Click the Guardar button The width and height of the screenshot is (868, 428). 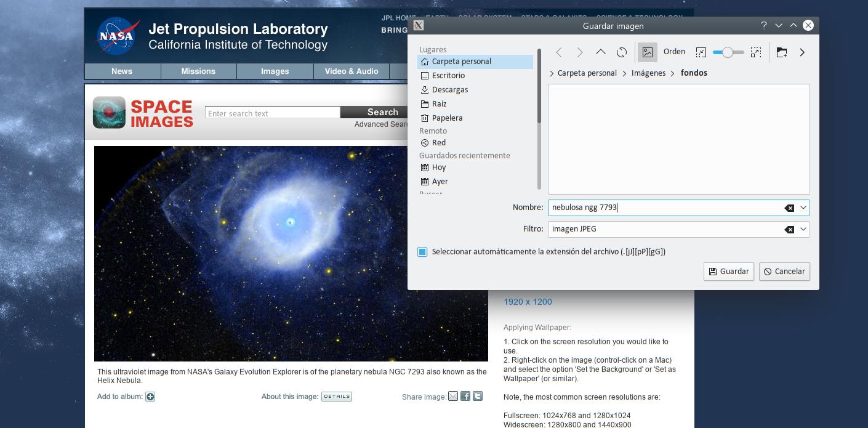point(729,272)
